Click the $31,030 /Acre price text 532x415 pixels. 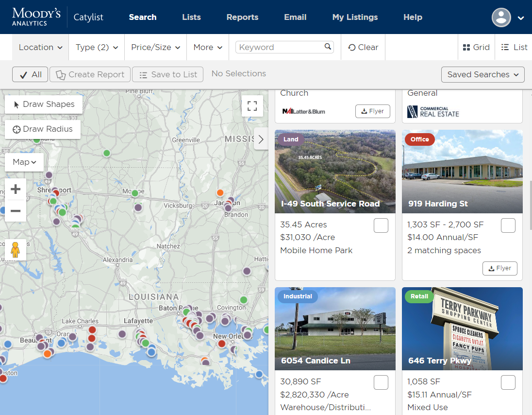(307, 237)
